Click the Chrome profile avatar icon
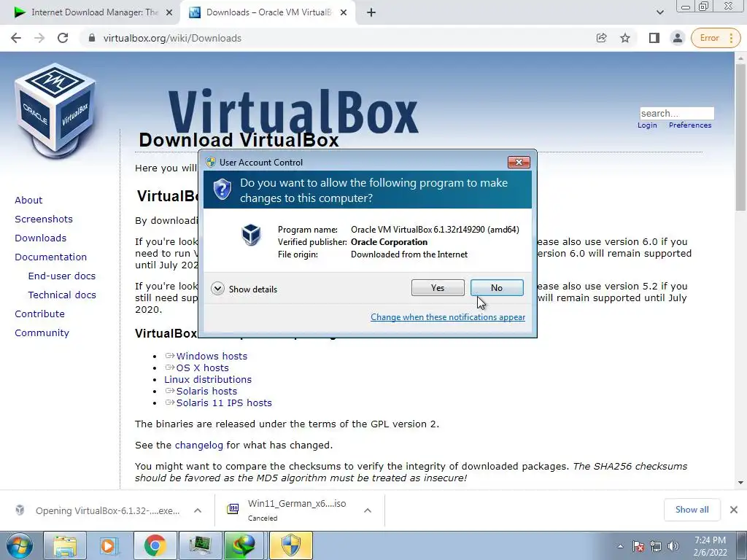Screen dimensions: 747x560 pos(678,38)
